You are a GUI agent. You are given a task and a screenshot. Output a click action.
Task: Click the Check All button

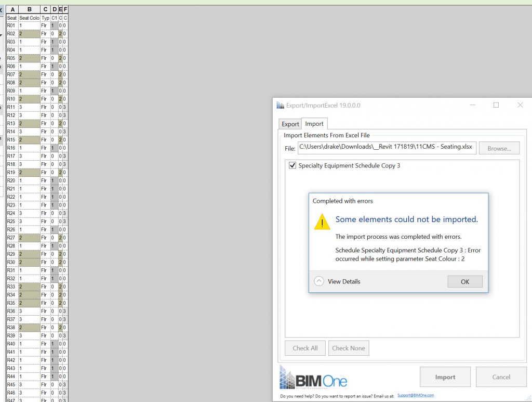(x=305, y=348)
